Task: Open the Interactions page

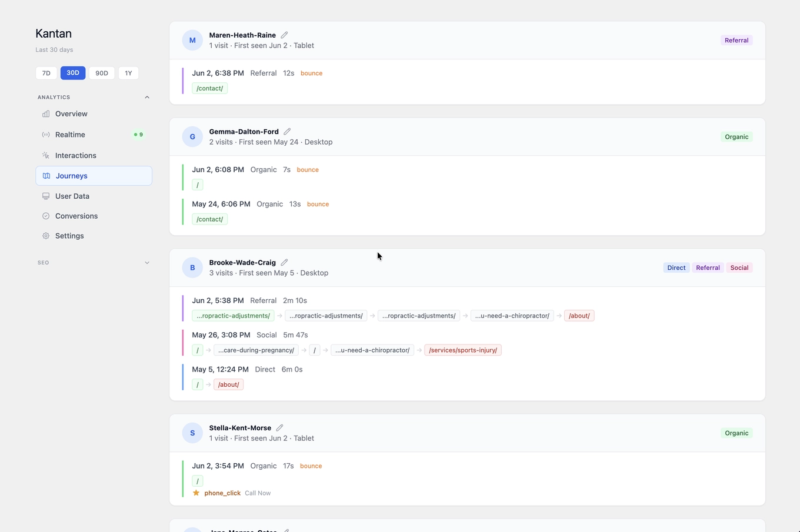Action: (94, 155)
